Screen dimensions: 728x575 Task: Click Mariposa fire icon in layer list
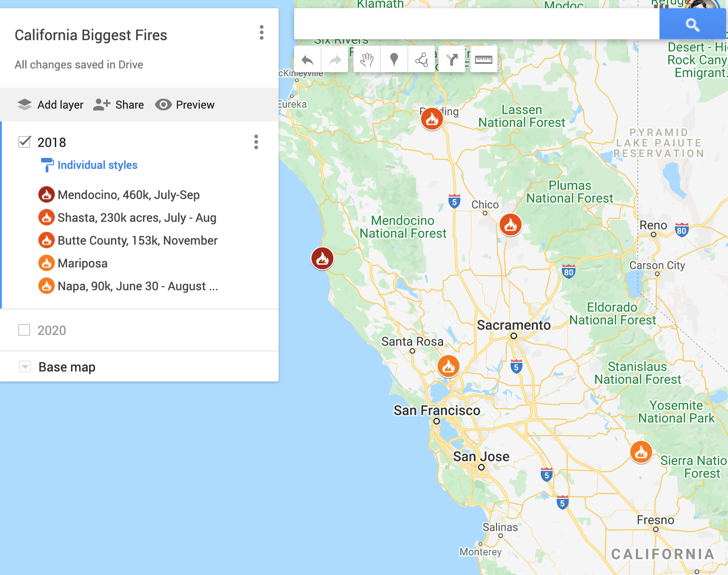pos(47,263)
